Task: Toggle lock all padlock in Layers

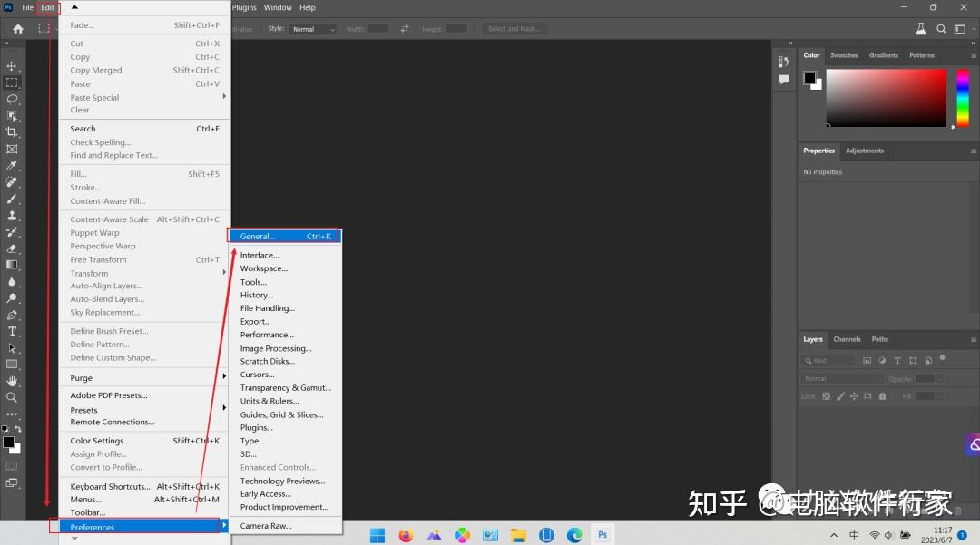Action: click(x=883, y=396)
